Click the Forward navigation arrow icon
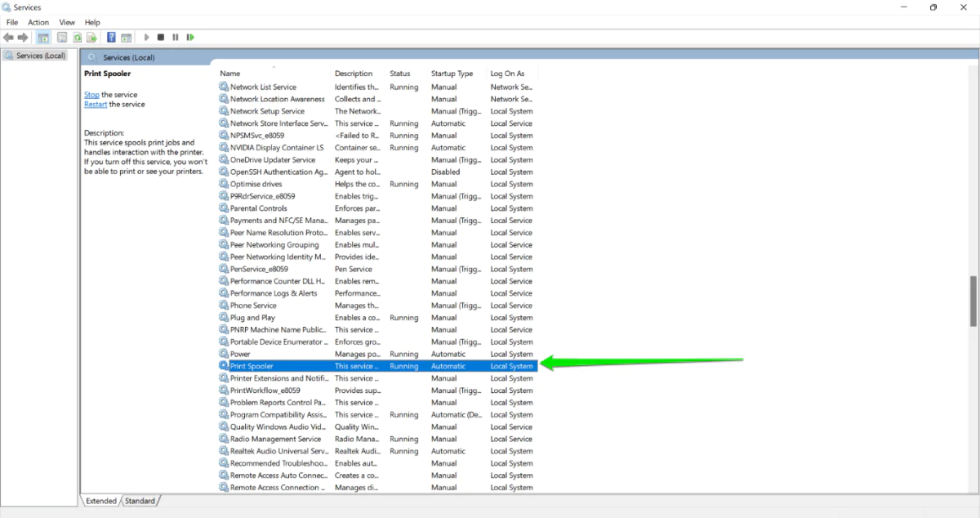 coord(23,37)
